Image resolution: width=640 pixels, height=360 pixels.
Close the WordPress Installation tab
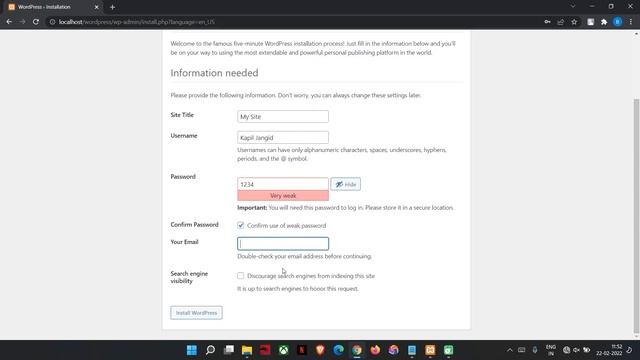[x=96, y=7]
